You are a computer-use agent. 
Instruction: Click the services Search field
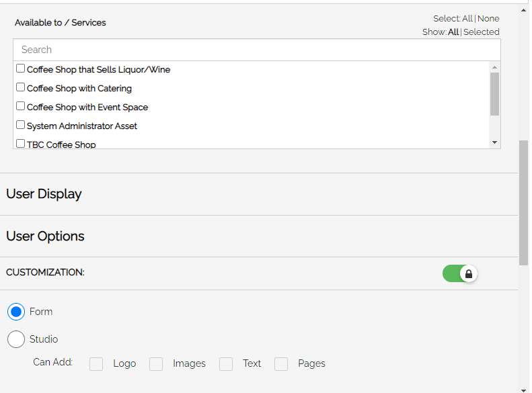coord(257,50)
